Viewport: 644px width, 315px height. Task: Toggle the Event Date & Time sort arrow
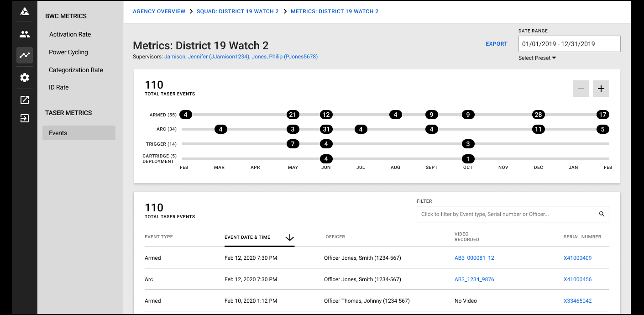(x=290, y=237)
